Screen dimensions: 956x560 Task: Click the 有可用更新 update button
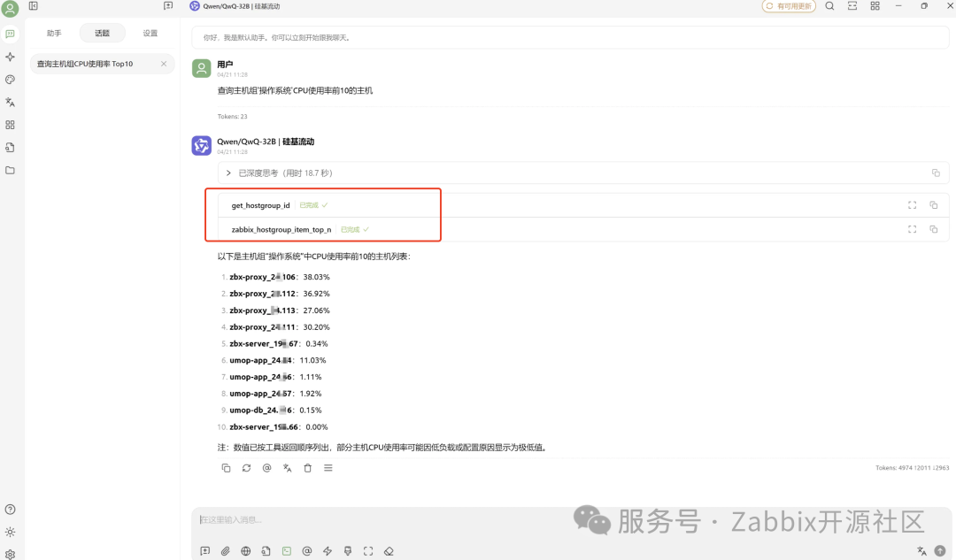tap(789, 6)
